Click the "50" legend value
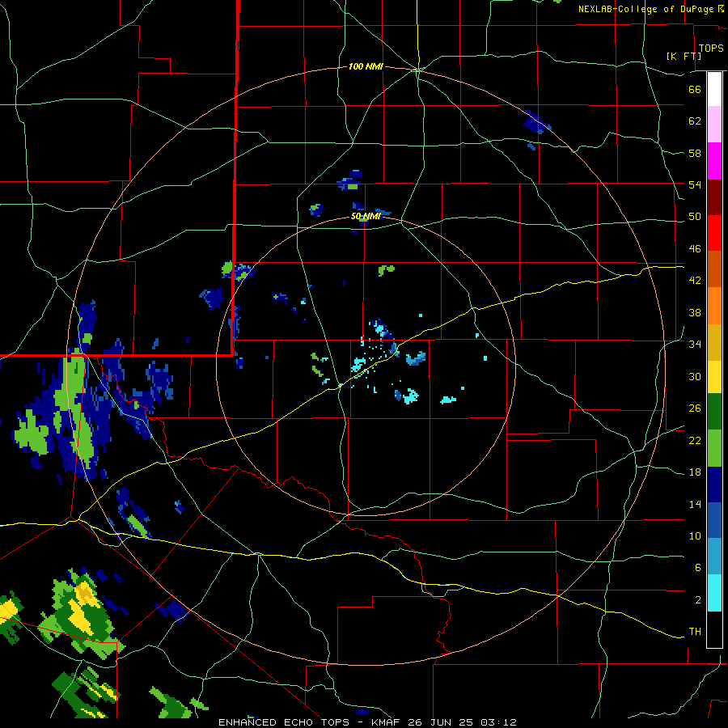Image resolution: width=728 pixels, height=728 pixels. point(695,217)
